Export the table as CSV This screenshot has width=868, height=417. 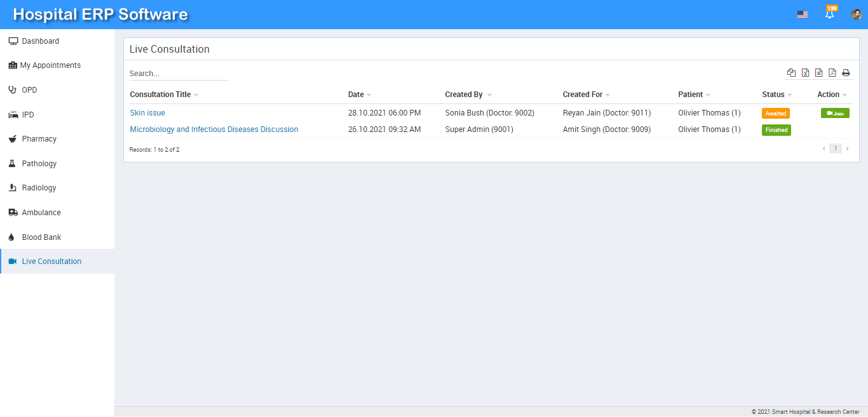[x=818, y=73]
